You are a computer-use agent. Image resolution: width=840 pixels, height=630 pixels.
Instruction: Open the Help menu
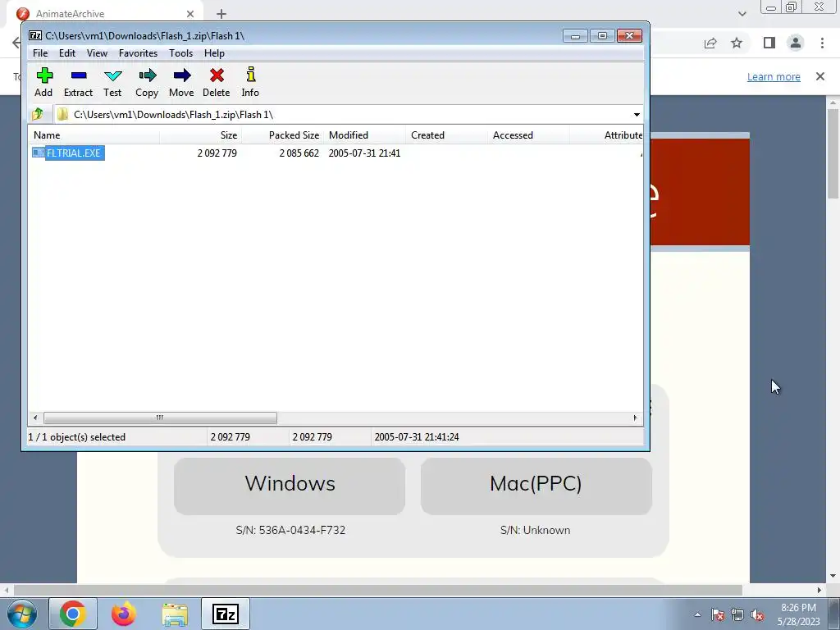coord(214,53)
